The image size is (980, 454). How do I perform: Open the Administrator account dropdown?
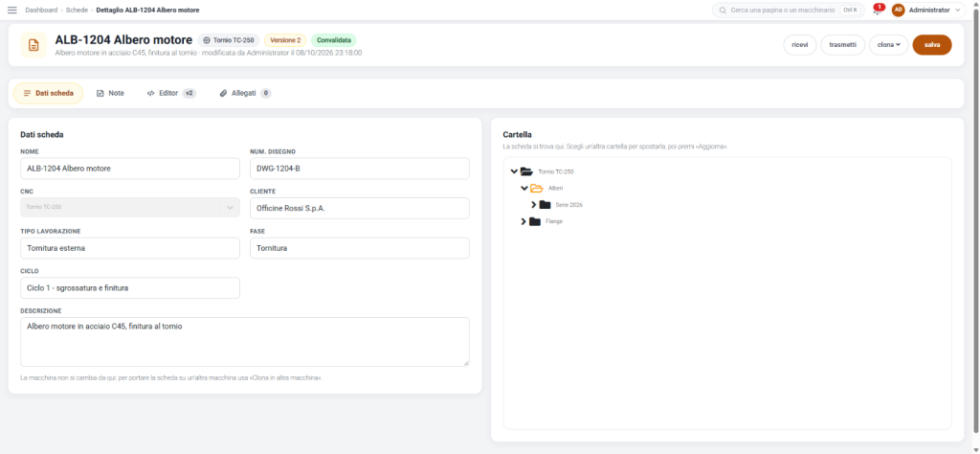pyautogui.click(x=928, y=10)
